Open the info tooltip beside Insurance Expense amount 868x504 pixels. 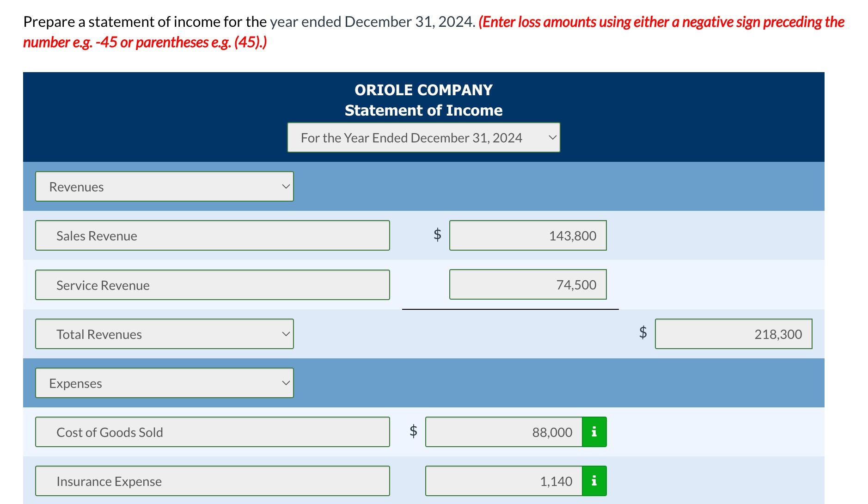coord(593,481)
